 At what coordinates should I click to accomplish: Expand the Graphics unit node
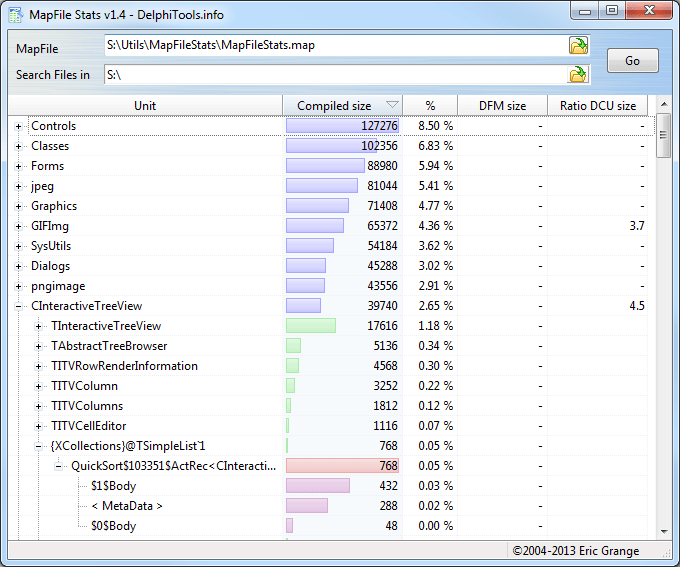pos(18,206)
